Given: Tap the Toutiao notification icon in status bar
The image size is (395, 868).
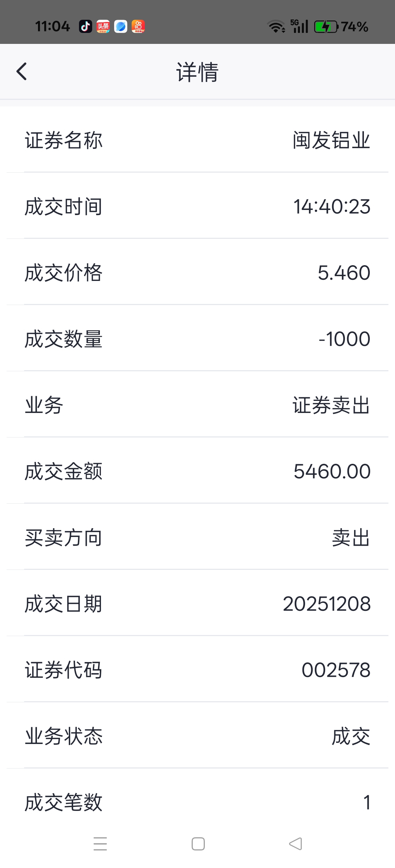Looking at the screenshot, I should click(x=103, y=26).
